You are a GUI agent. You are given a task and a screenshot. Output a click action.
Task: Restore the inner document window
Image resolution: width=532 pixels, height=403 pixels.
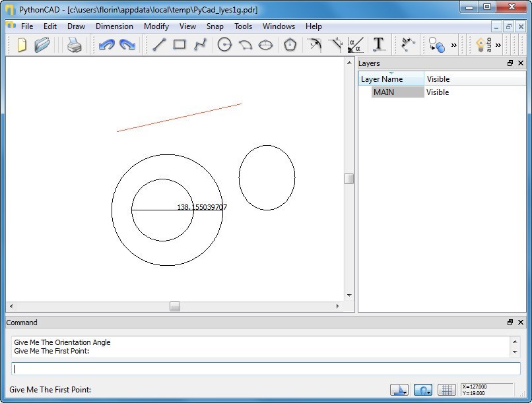(x=509, y=27)
